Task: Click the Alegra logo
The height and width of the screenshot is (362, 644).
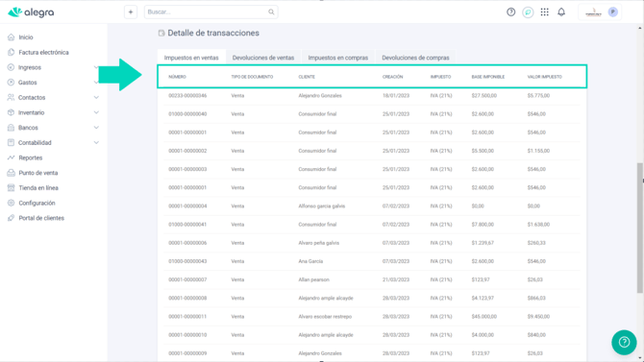Action: click(31, 12)
